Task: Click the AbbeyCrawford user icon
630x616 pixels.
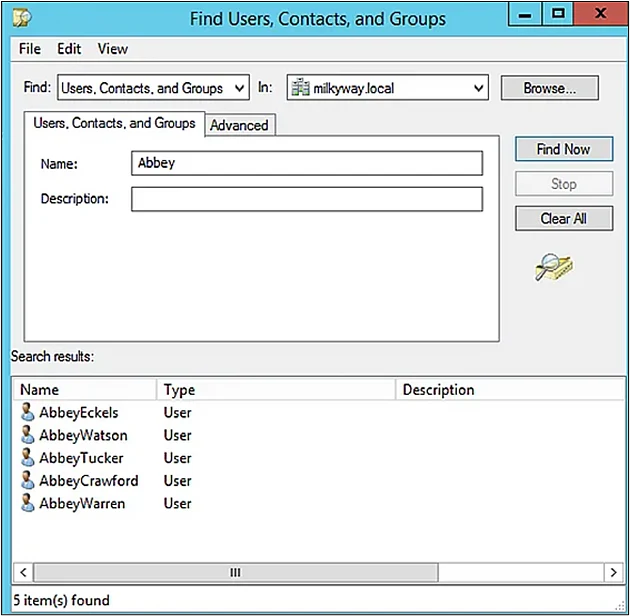Action: (27, 480)
